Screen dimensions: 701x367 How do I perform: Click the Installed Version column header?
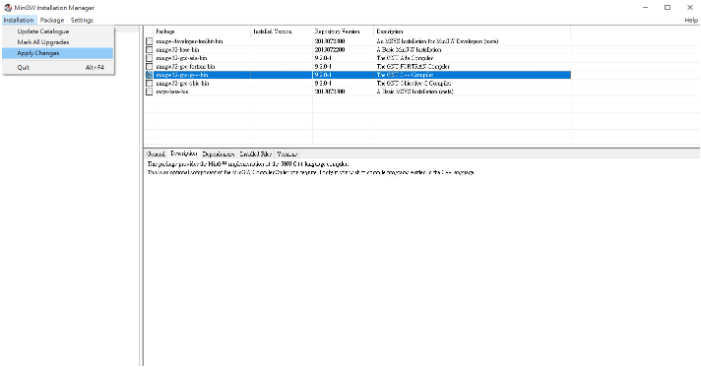click(281, 31)
